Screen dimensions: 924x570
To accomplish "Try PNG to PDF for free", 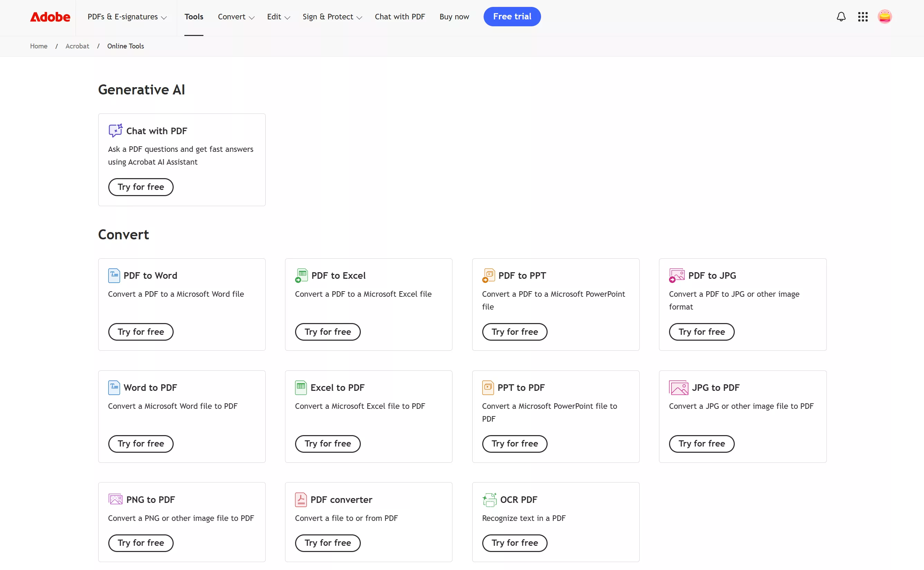I will 140,543.
